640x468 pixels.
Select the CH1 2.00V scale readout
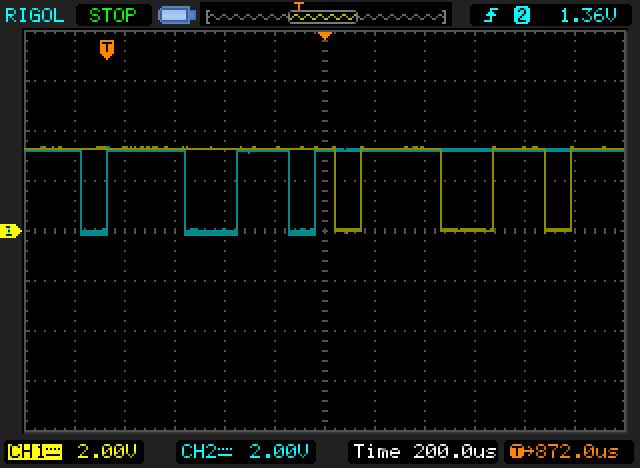pyautogui.click(x=107, y=452)
